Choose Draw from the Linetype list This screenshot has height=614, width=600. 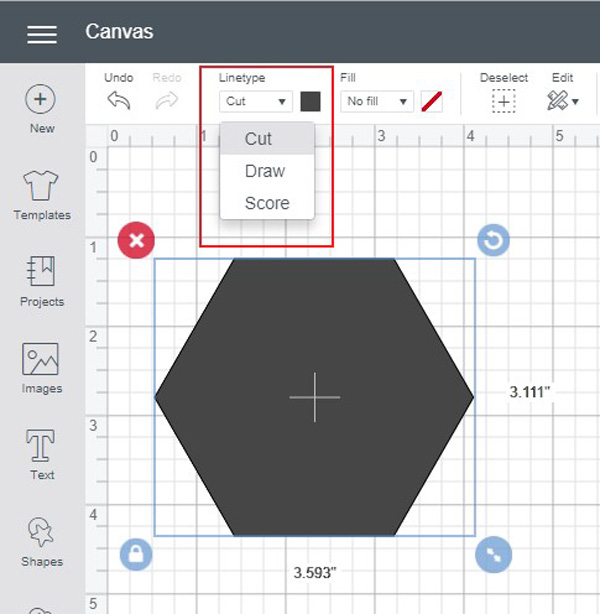point(267,171)
